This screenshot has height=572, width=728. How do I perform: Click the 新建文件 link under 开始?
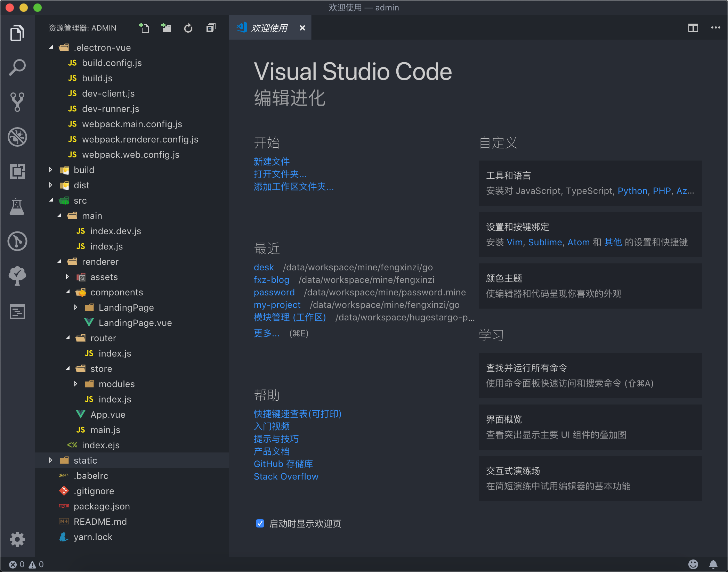tap(272, 161)
